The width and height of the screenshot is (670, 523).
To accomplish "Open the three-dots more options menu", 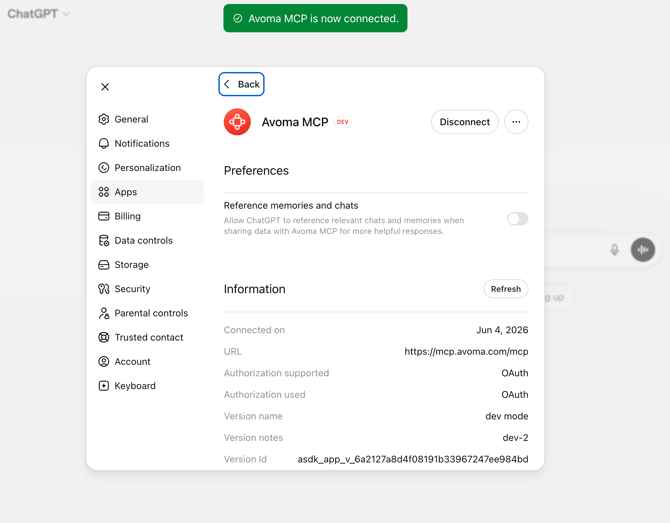I will tap(516, 122).
